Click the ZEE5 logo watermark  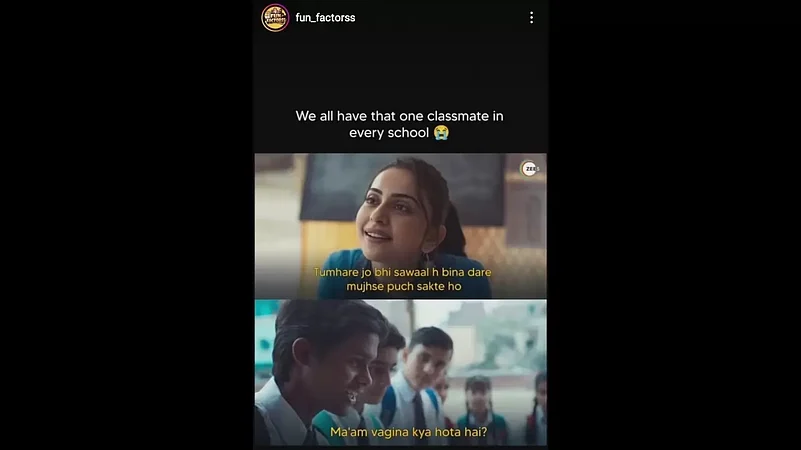(530, 169)
